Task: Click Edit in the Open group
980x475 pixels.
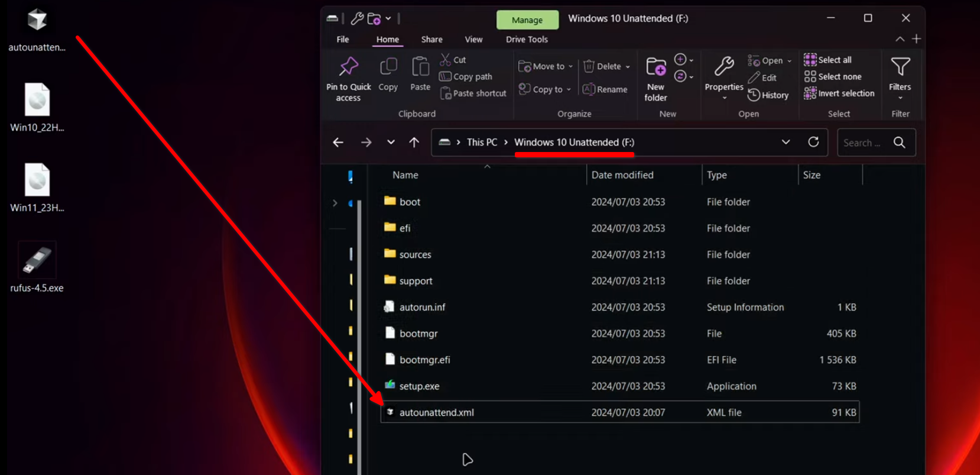Action: [x=762, y=77]
